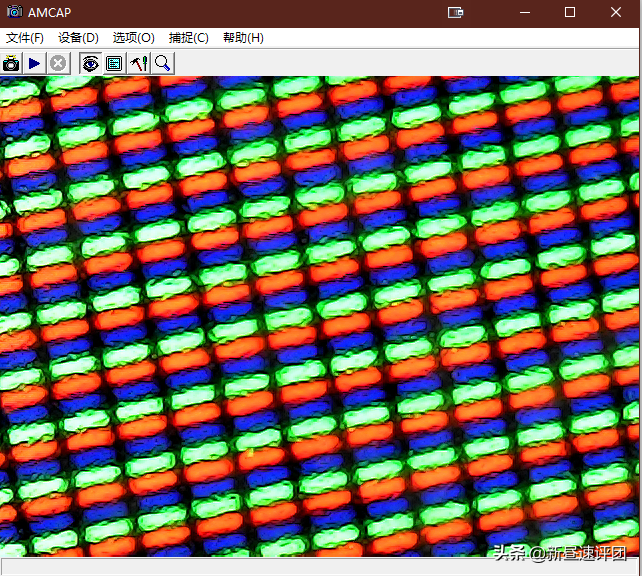Screen dimensions: 642x576
Task: Minimize the AMCAP window
Action: click(x=525, y=13)
